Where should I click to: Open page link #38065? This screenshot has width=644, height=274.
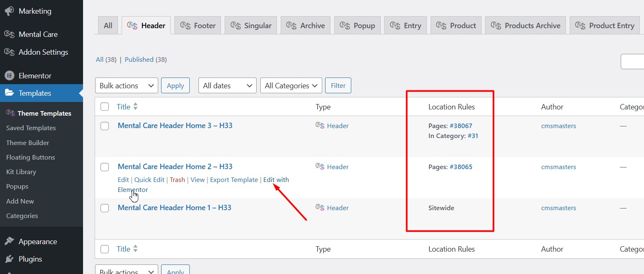461,167
